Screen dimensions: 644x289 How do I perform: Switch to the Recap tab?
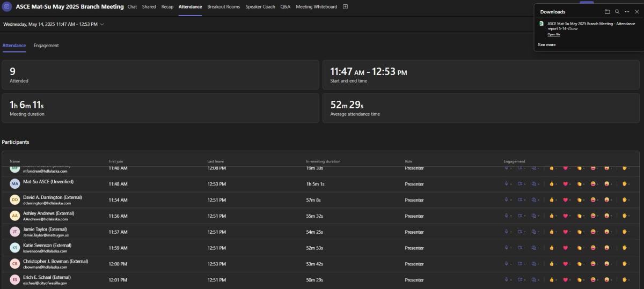(167, 7)
